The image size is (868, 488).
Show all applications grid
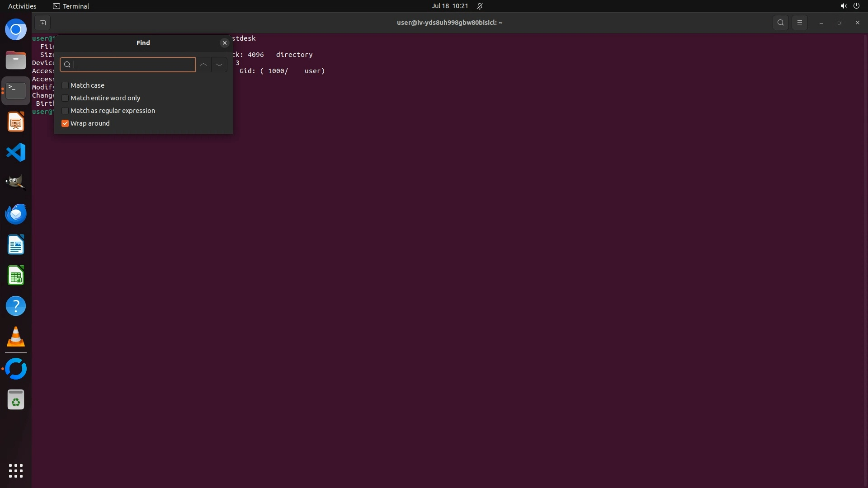point(16,470)
